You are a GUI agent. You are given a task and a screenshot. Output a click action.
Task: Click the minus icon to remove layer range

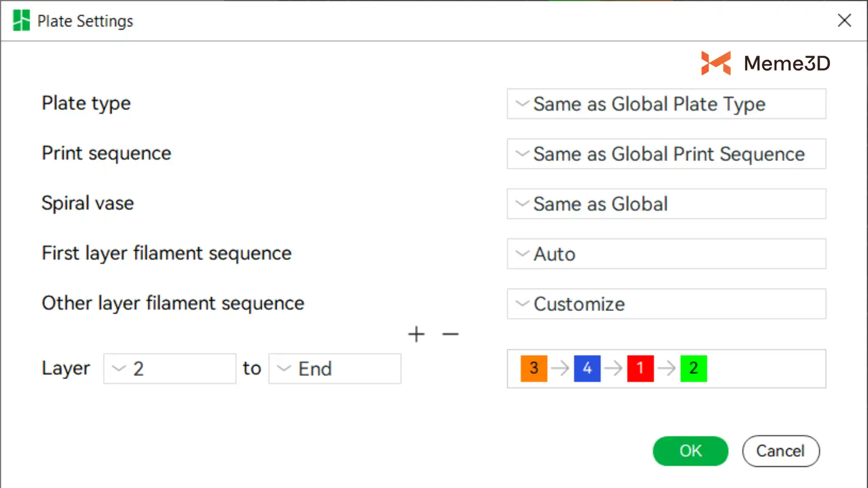coord(450,334)
